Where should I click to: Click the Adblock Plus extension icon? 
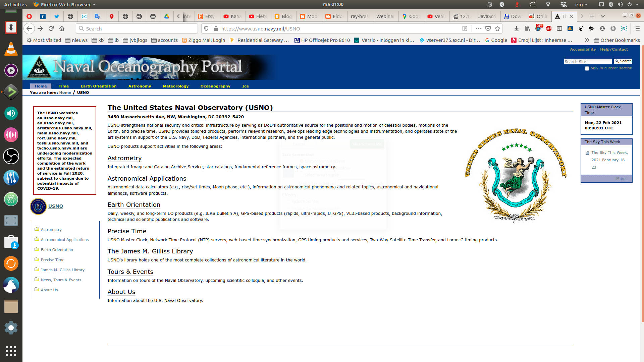click(549, 28)
